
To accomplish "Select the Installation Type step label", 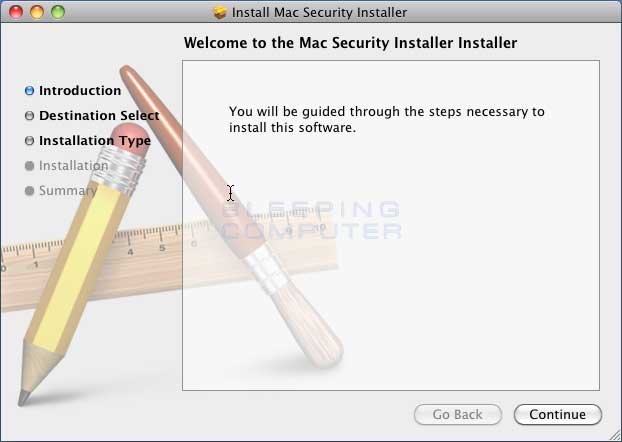I will (x=95, y=141).
